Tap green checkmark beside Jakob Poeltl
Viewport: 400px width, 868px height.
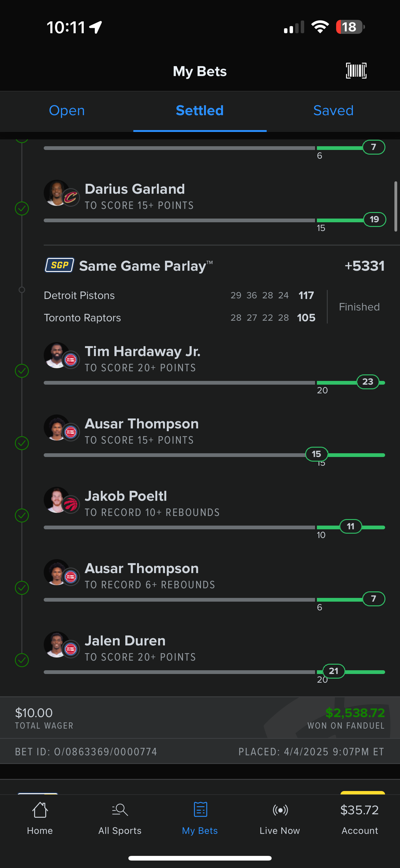(x=22, y=515)
